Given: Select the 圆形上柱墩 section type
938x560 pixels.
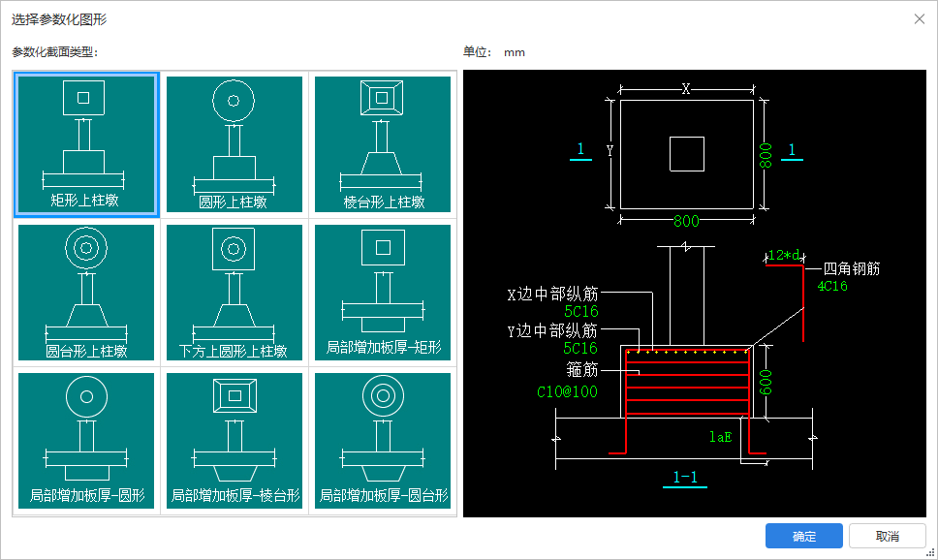Looking at the screenshot, I should click(234, 144).
